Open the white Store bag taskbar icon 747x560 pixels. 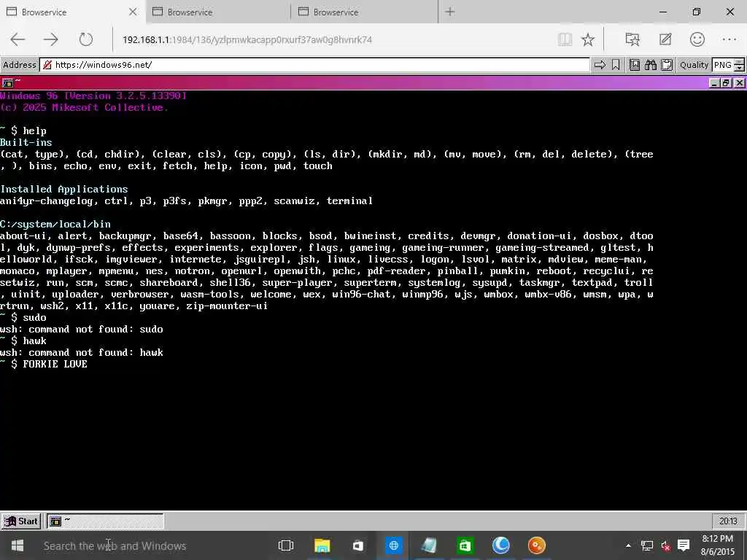point(357,545)
